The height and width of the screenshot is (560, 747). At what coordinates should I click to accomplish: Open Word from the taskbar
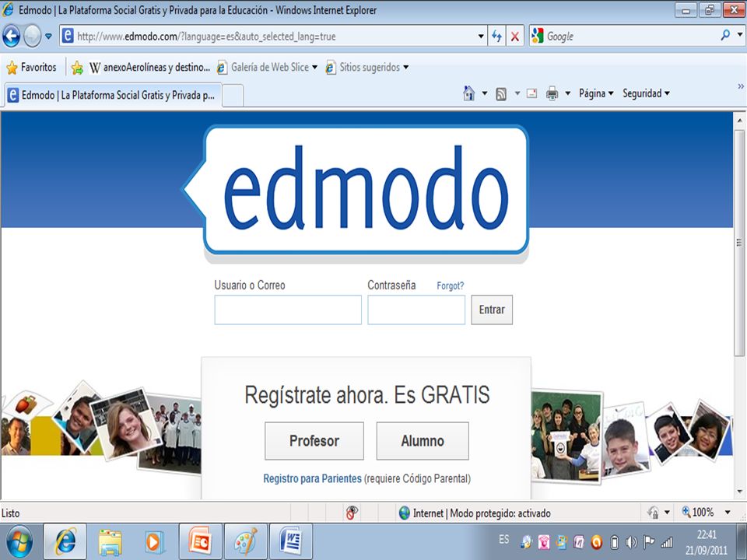(291, 541)
